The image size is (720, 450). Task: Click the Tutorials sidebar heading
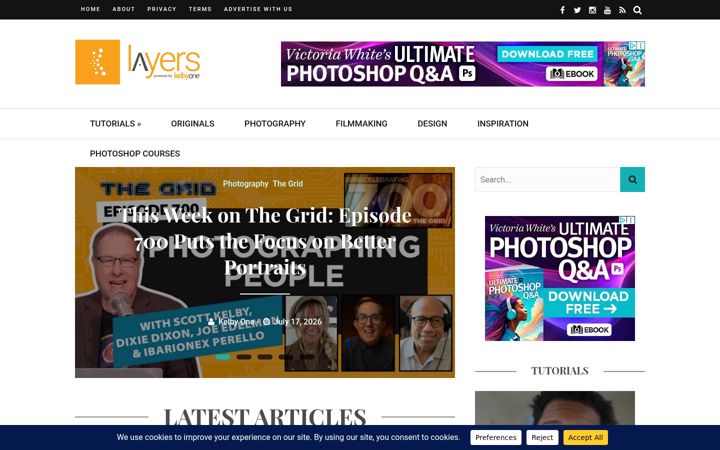(560, 371)
